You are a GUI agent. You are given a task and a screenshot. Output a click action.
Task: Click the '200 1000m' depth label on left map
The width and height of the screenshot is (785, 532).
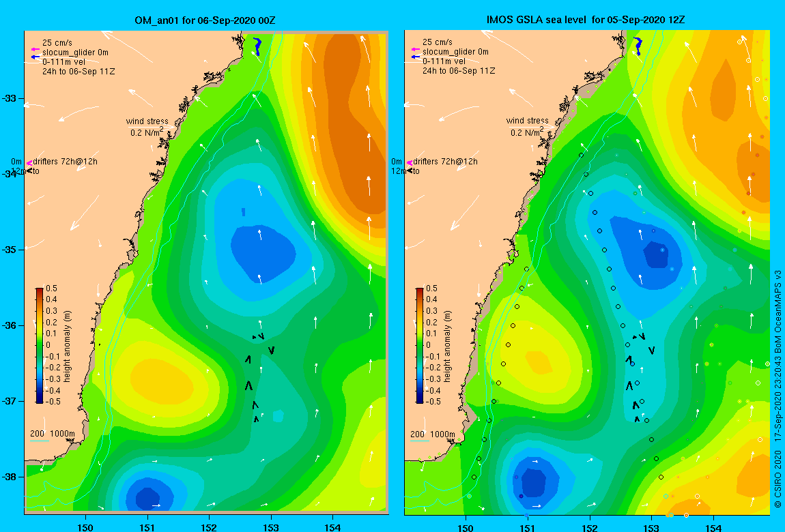tap(53, 434)
